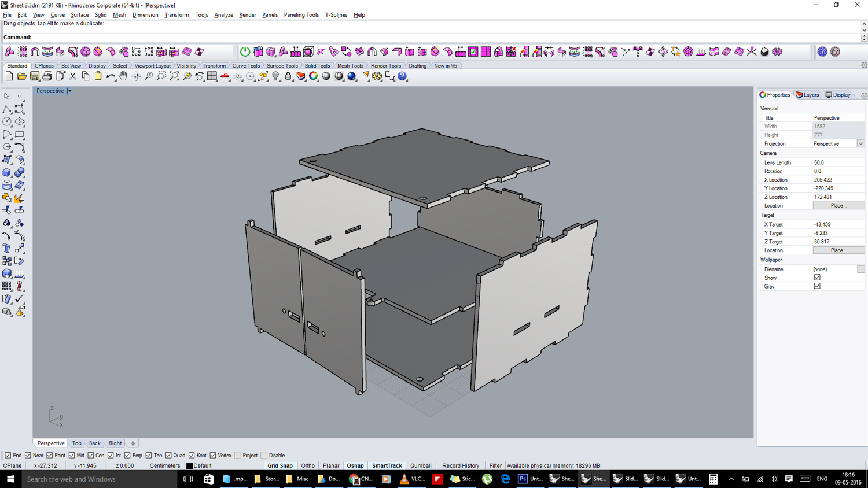Click the New file icon
Image resolution: width=868 pixels, height=488 pixels.
click(x=9, y=76)
